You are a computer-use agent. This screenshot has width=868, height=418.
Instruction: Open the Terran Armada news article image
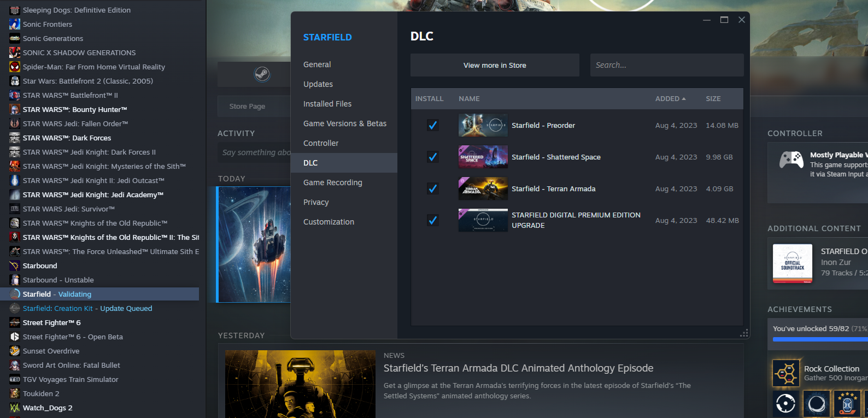300,384
